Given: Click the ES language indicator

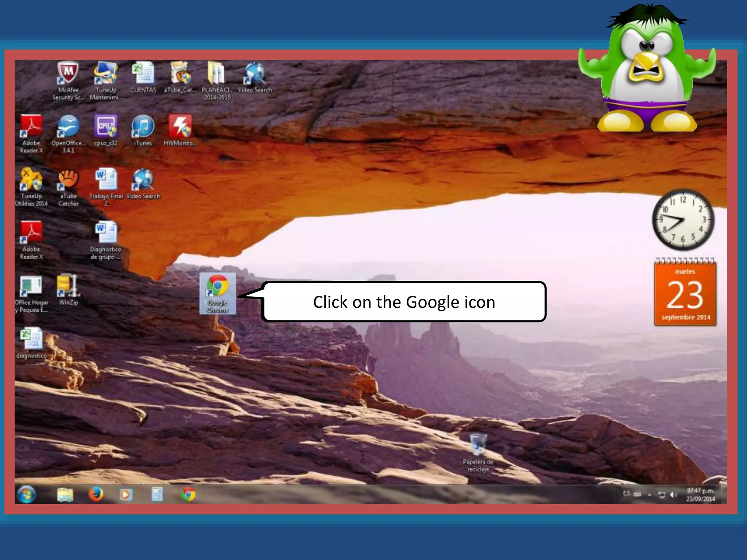Looking at the screenshot, I should tap(626, 493).
